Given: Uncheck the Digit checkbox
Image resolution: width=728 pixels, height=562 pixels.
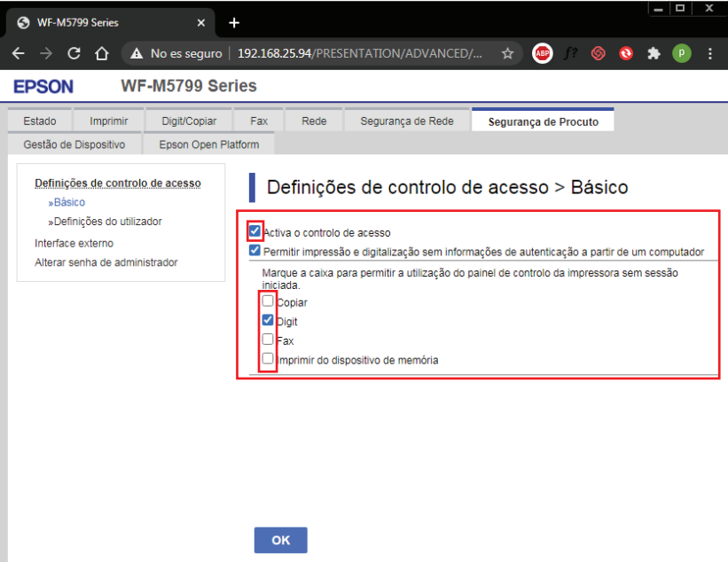Looking at the screenshot, I should (268, 320).
